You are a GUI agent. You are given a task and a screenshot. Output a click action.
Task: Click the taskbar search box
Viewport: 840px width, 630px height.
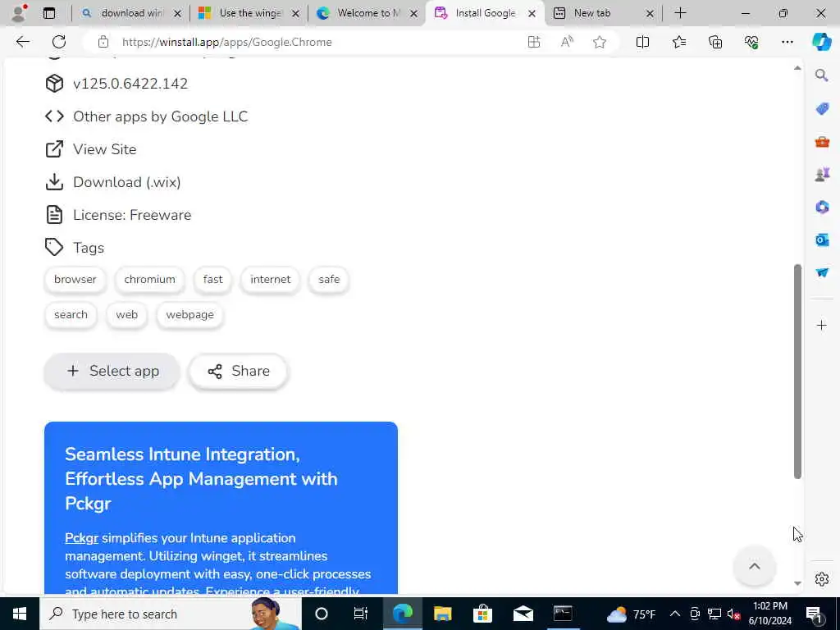(x=171, y=614)
